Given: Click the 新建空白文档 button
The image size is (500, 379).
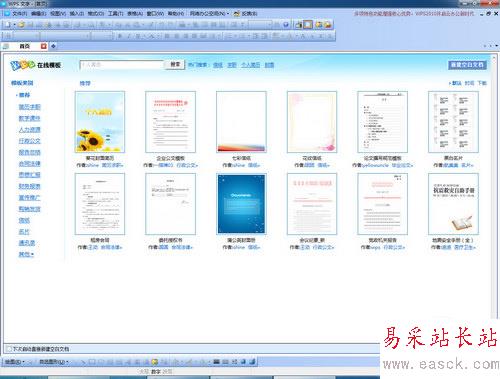Looking at the screenshot, I should [x=467, y=65].
